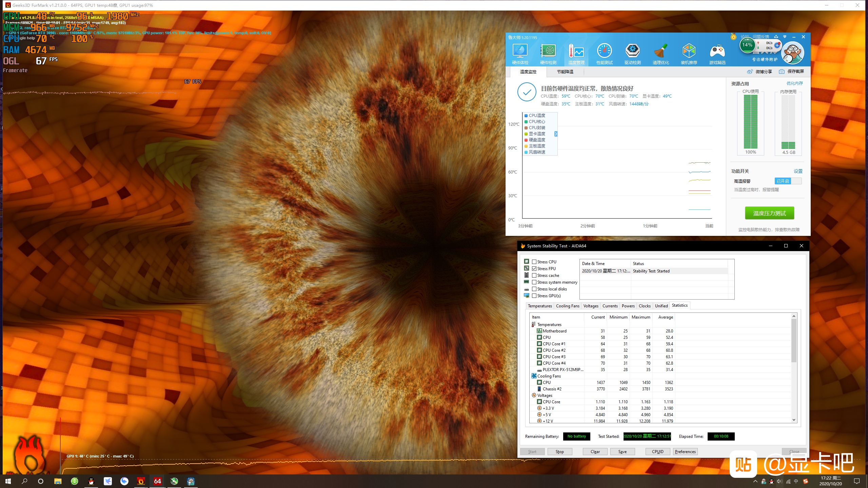Open 360 browser from taskbar
Image resolution: width=868 pixels, height=488 pixels.
point(75,481)
